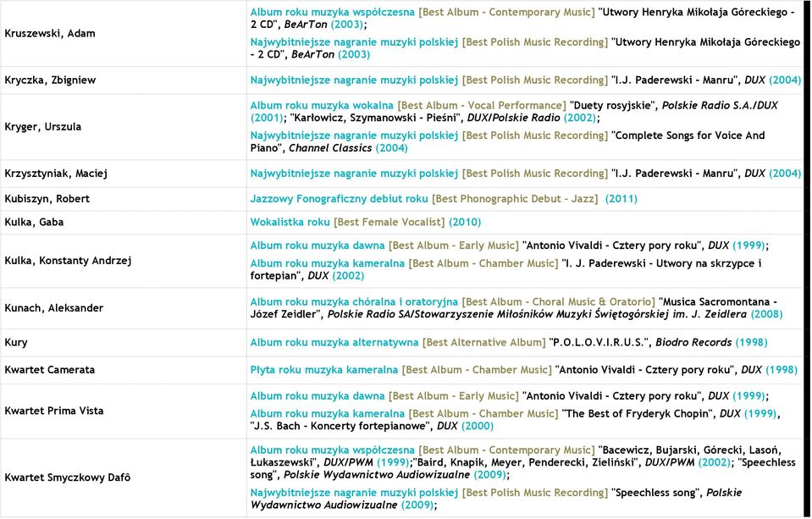Follow the (2011) year link for Kubiszyn
Viewport: 812px width, 519px height.
[x=621, y=199]
